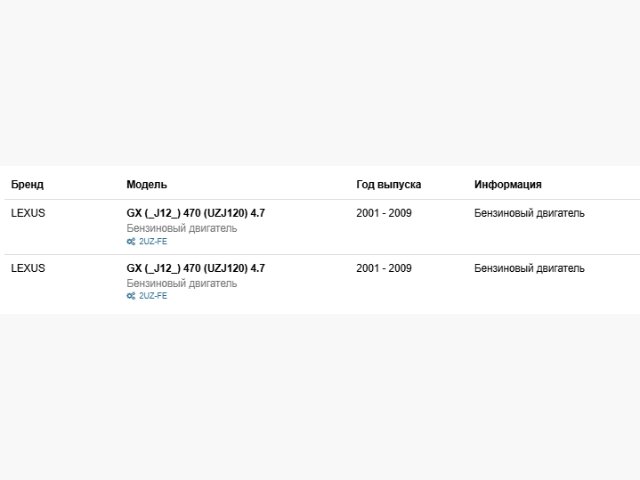Click the empty gray area above the table
The width and height of the screenshot is (640, 480).
click(320, 80)
